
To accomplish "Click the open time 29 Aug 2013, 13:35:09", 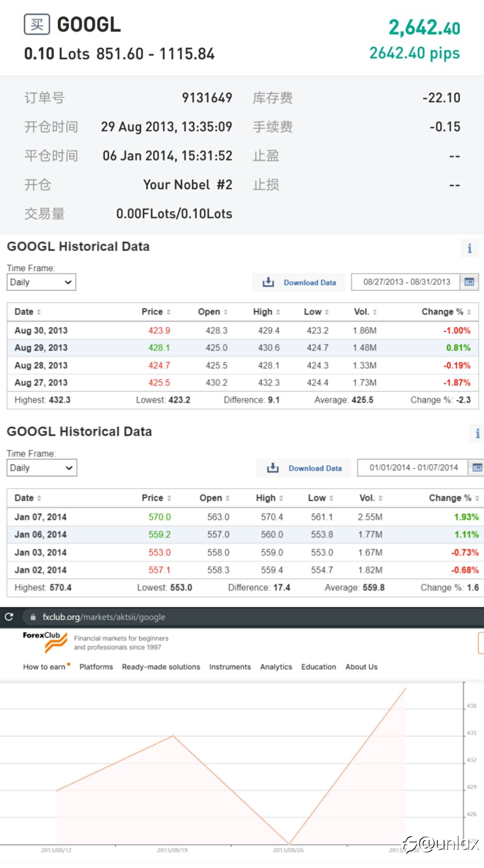I will [167, 127].
